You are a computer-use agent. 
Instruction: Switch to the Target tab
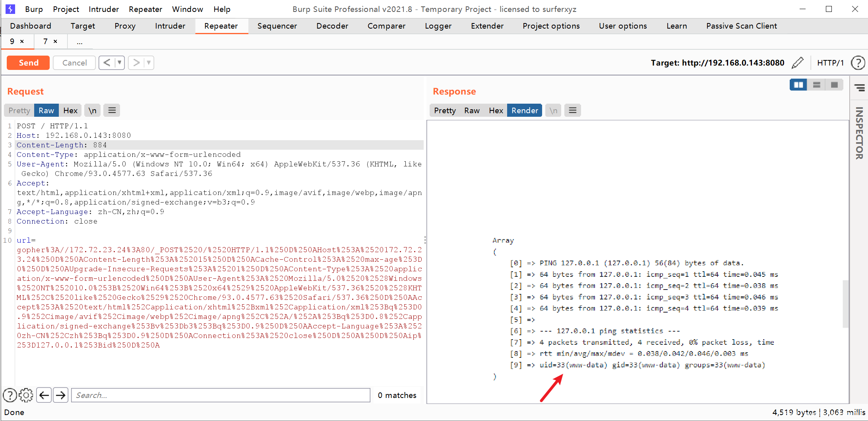(x=83, y=26)
